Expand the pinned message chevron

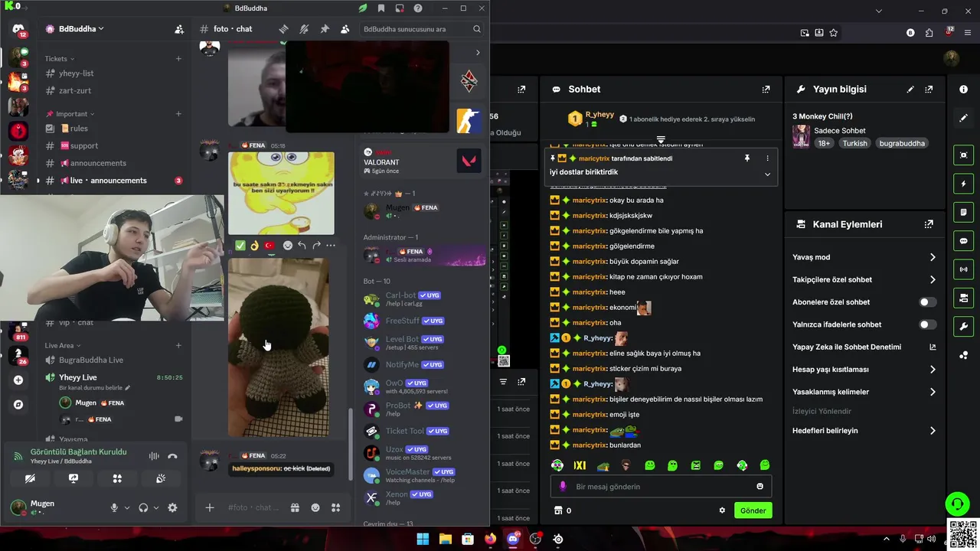tap(767, 174)
